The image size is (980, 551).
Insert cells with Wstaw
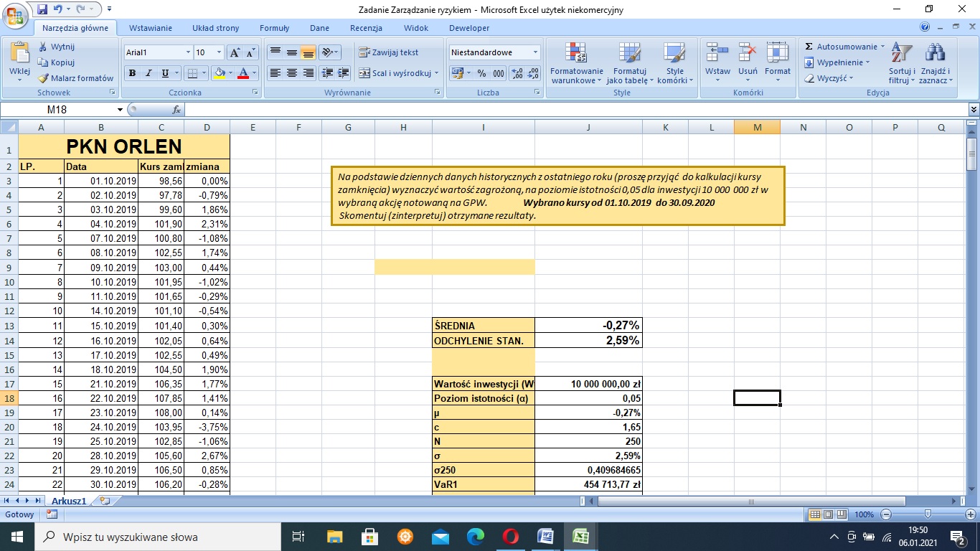click(x=717, y=63)
